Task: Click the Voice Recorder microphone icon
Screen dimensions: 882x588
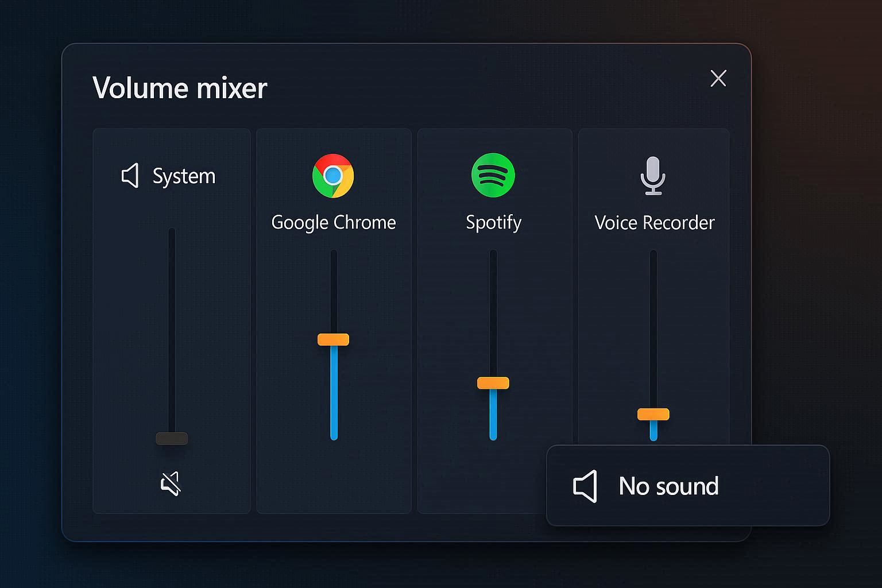Action: point(653,176)
